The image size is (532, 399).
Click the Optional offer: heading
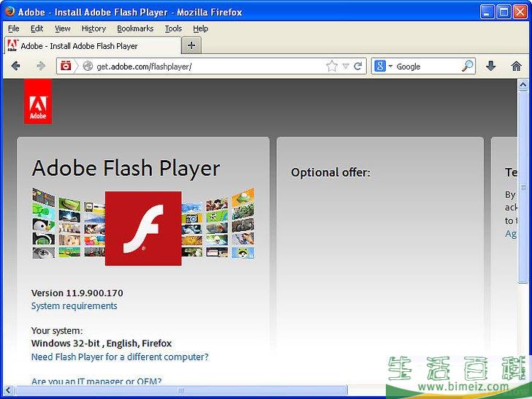[x=330, y=172]
